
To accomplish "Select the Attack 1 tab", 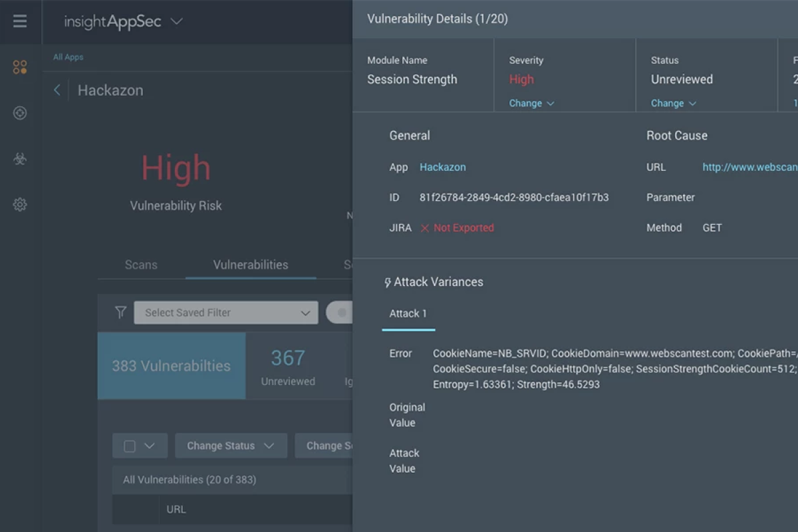I will 408,314.
